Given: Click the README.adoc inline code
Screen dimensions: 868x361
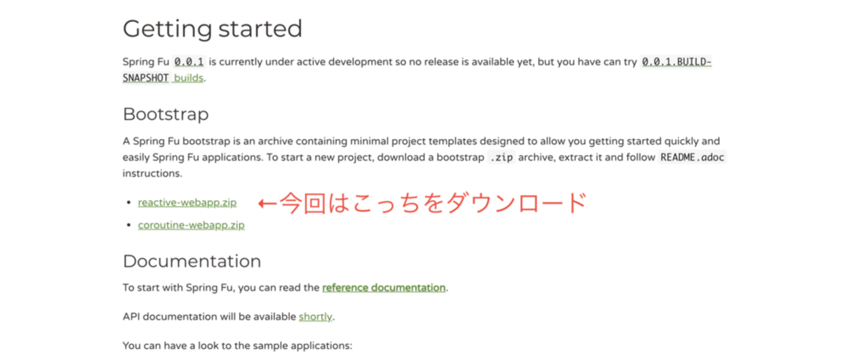Looking at the screenshot, I should pos(692,158).
